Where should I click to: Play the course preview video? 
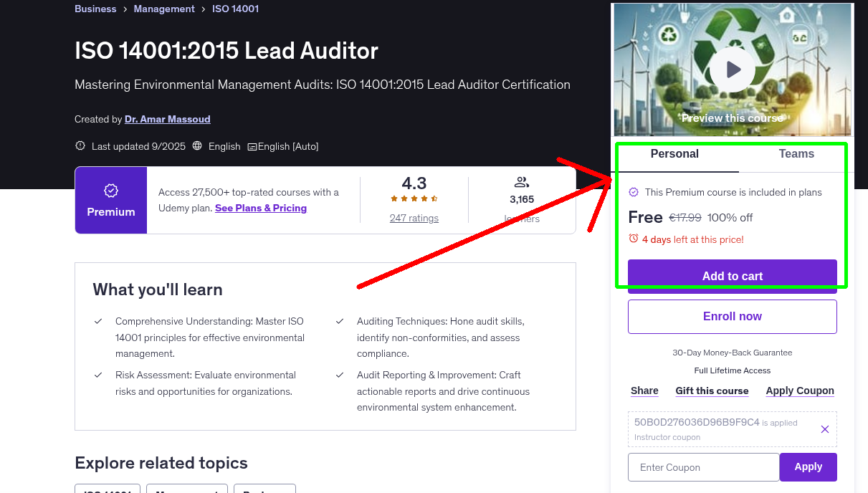coord(732,69)
